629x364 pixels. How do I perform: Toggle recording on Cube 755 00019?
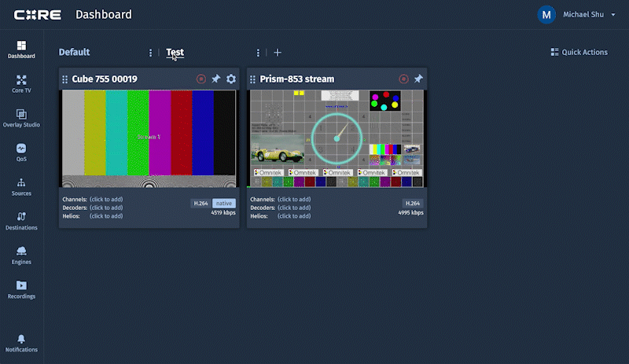pos(201,79)
